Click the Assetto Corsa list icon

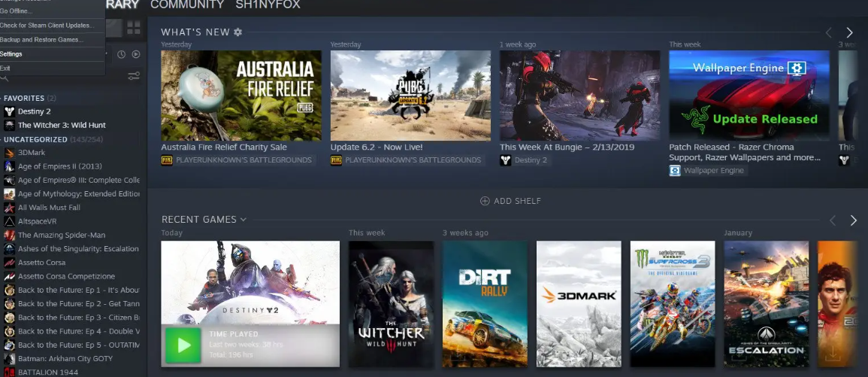pyautogui.click(x=10, y=262)
